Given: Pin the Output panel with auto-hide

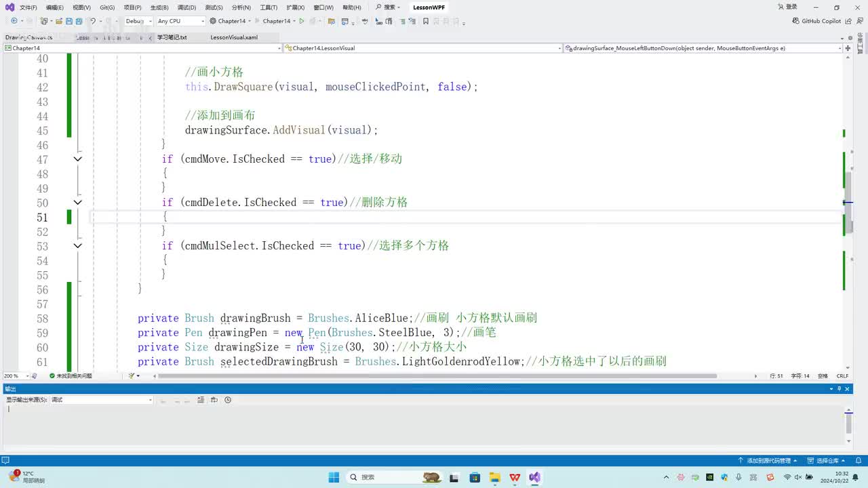Looking at the screenshot, I should (839, 388).
